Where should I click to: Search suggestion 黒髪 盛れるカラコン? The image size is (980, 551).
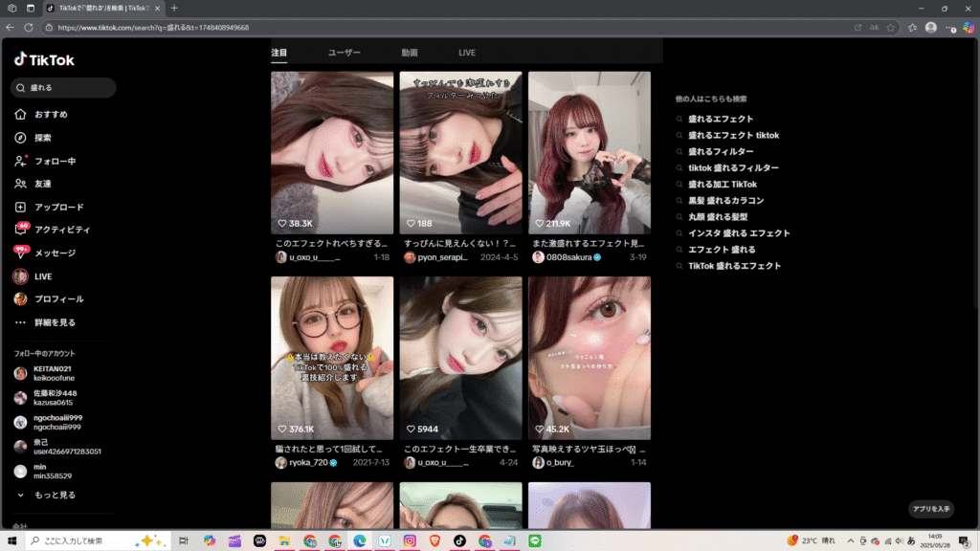point(725,201)
